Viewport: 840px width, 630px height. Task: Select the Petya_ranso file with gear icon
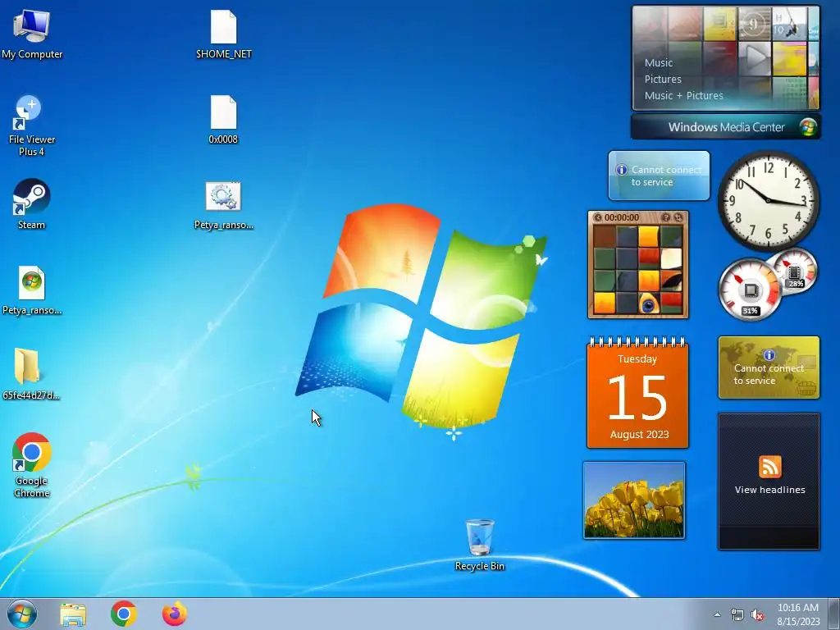(224, 206)
